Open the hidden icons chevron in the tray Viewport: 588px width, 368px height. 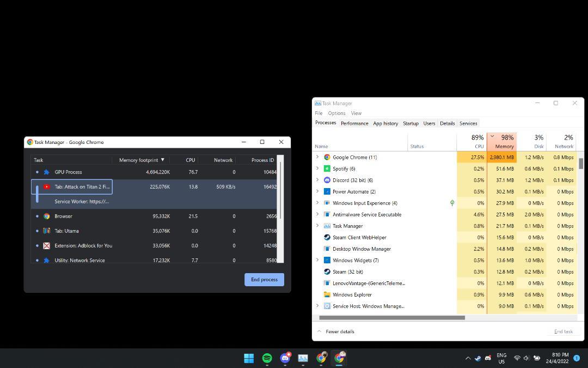pyautogui.click(x=468, y=358)
